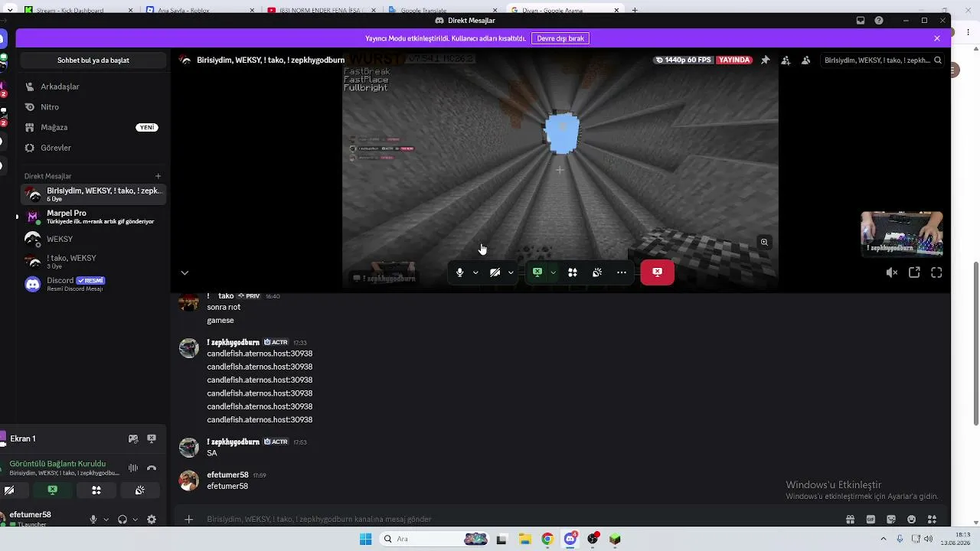Zoom the stream with magnifier icon
The width and height of the screenshot is (980, 551).
point(764,243)
